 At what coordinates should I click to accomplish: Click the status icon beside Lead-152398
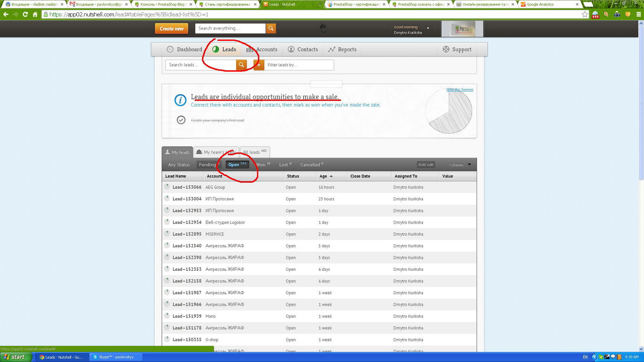tap(167, 257)
